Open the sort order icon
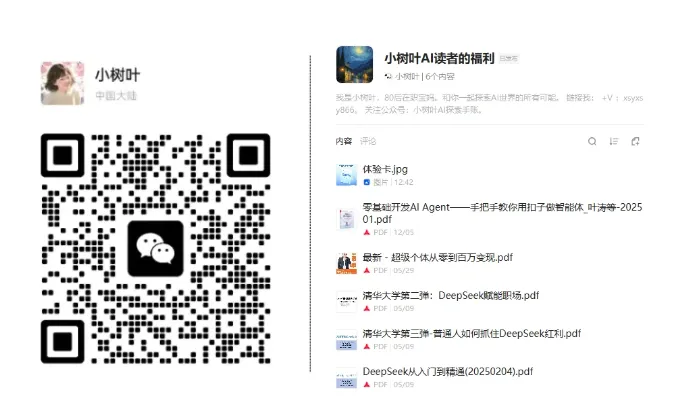684x411 pixels. click(x=614, y=141)
